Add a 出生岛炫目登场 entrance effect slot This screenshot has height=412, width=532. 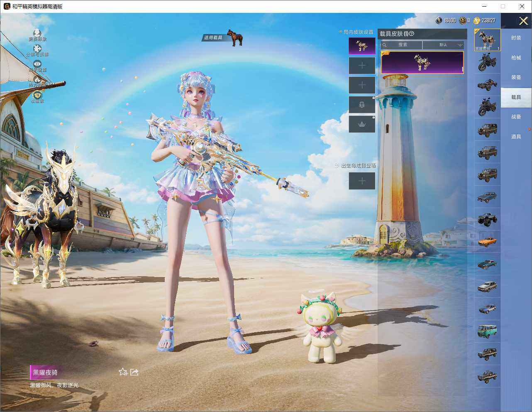coord(362,181)
